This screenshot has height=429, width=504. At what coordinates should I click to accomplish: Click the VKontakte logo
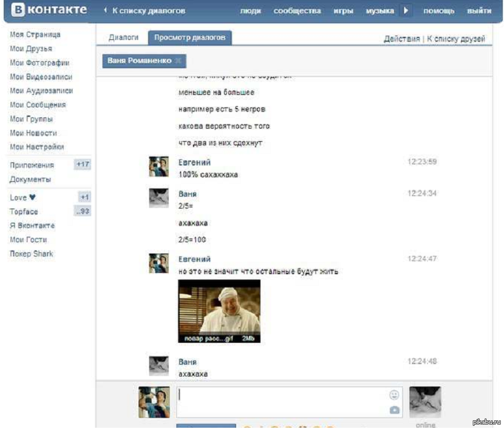[47, 11]
